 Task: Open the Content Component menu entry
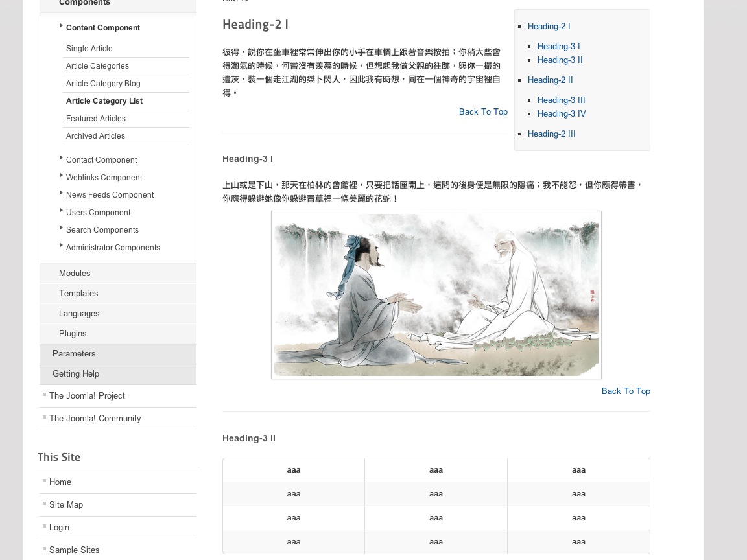click(103, 28)
